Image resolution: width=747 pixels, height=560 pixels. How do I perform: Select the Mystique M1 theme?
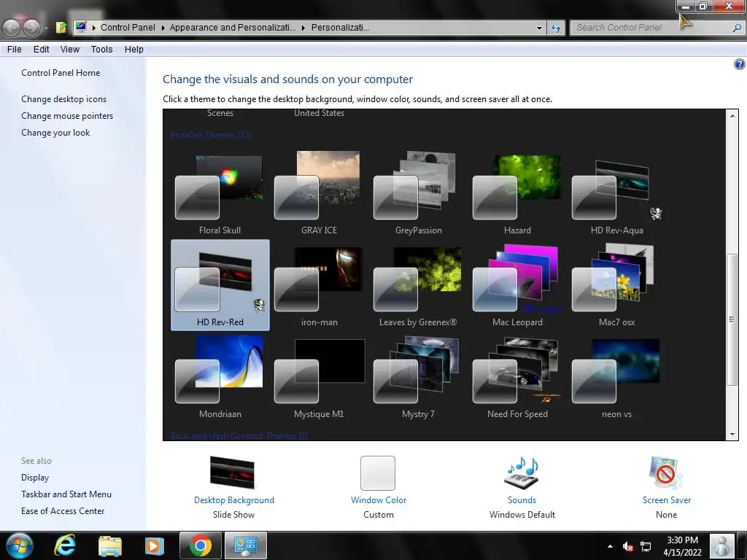[x=319, y=377]
